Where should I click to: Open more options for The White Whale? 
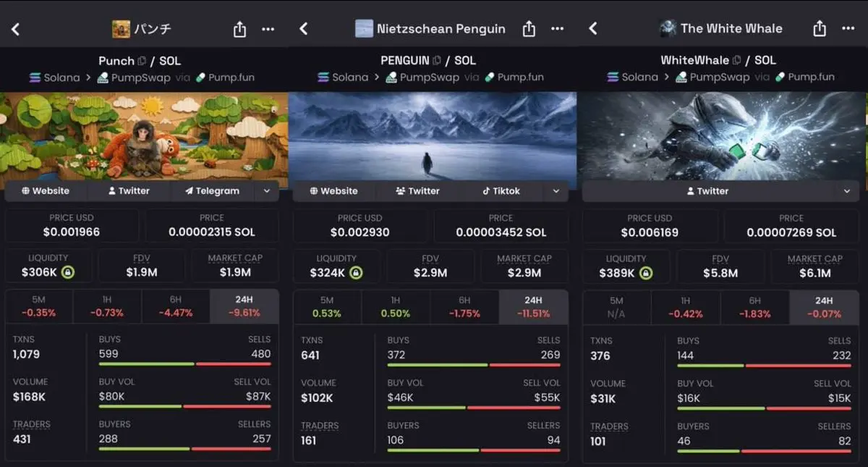(x=848, y=29)
